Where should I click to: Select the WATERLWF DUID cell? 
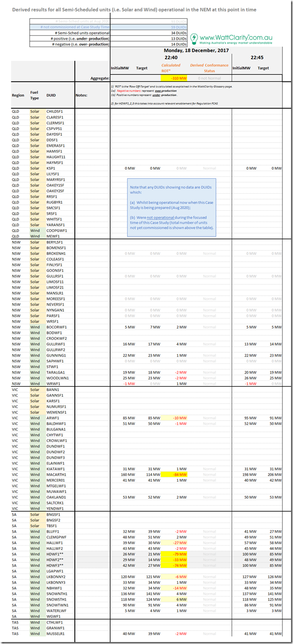57,611
